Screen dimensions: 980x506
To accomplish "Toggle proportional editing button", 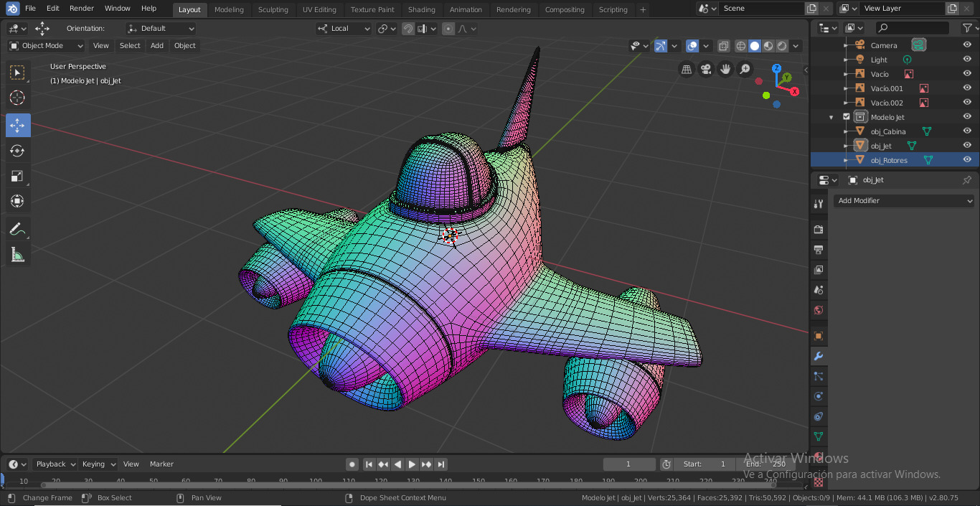I will pos(448,29).
